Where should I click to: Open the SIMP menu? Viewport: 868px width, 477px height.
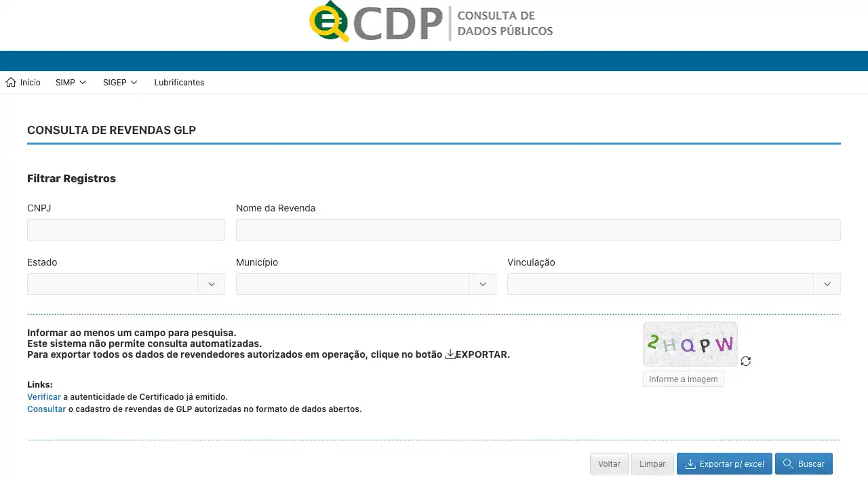pyautogui.click(x=71, y=83)
